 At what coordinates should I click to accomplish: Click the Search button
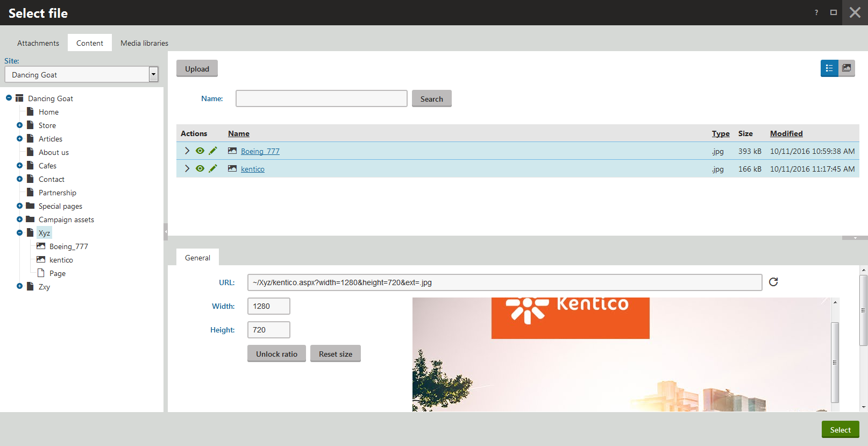tap(431, 99)
